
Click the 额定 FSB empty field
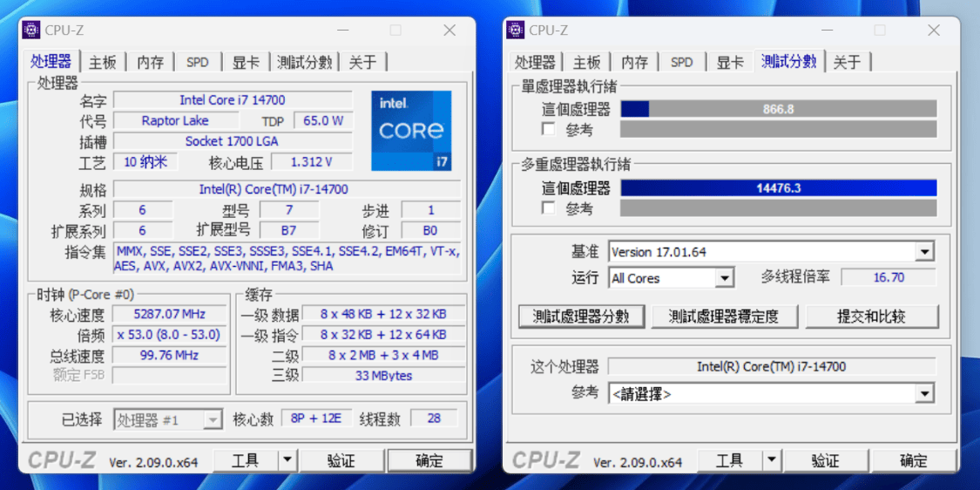(170, 376)
